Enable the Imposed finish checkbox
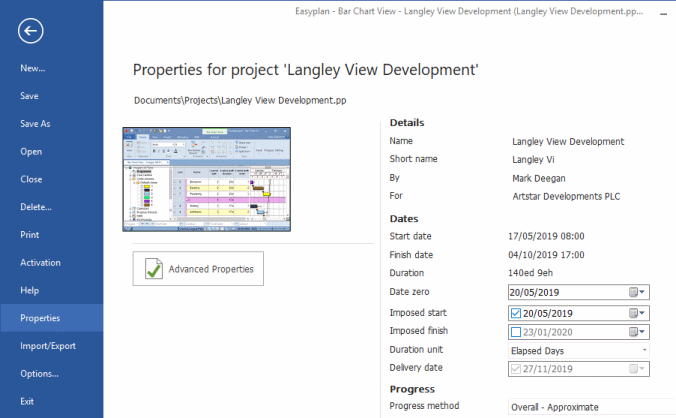 pyautogui.click(x=516, y=332)
